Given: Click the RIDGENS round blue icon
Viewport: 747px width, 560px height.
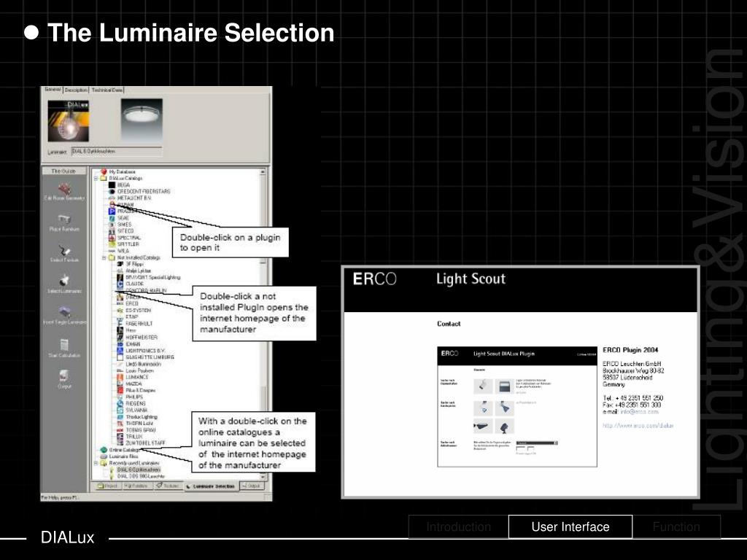Looking at the screenshot, I should pyautogui.click(x=120, y=403).
